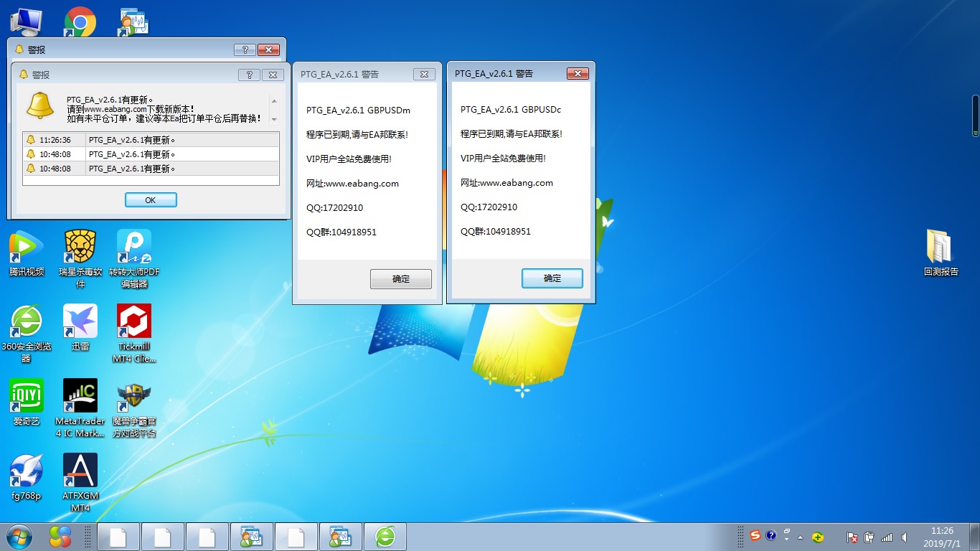980x551 pixels.
Task: Click 程序已到期 line in GBPUSDm dialog
Action: pos(357,135)
